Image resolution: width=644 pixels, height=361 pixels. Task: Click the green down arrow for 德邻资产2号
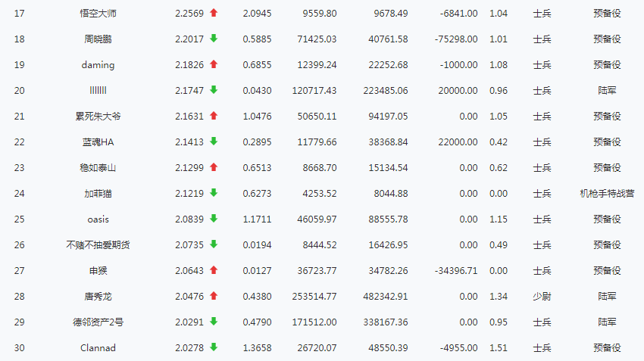click(214, 322)
